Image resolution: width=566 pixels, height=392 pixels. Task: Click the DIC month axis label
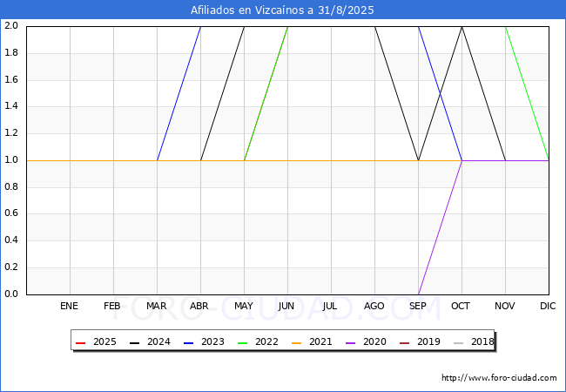point(548,306)
